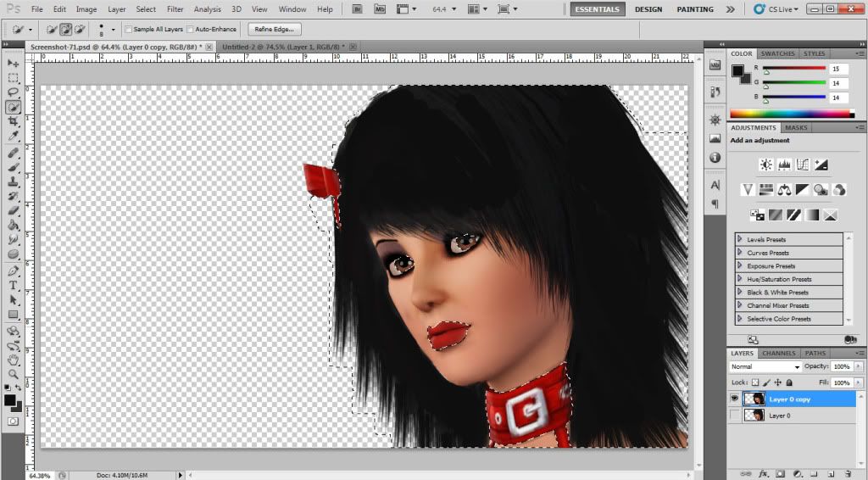Open the blend mode Normal dropdown
Screen dimensions: 868x480
765,366
